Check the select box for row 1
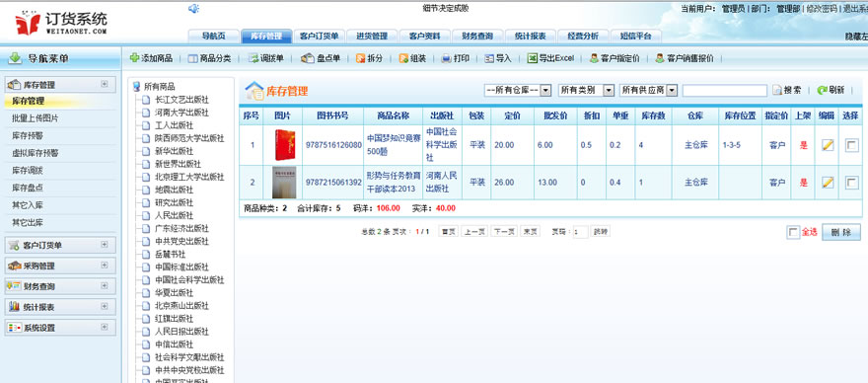This screenshot has height=383, width=868. click(x=852, y=145)
